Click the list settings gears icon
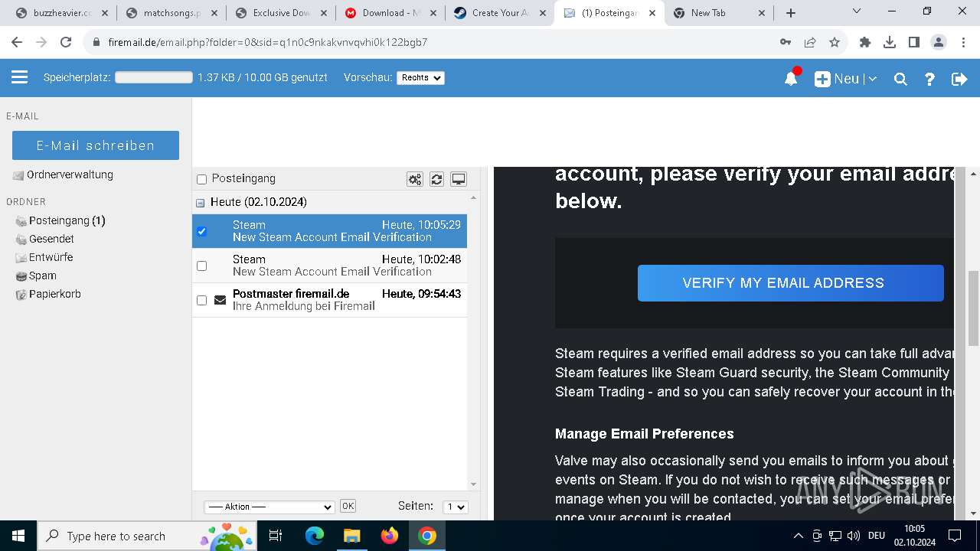This screenshot has width=980, height=551. pos(415,179)
